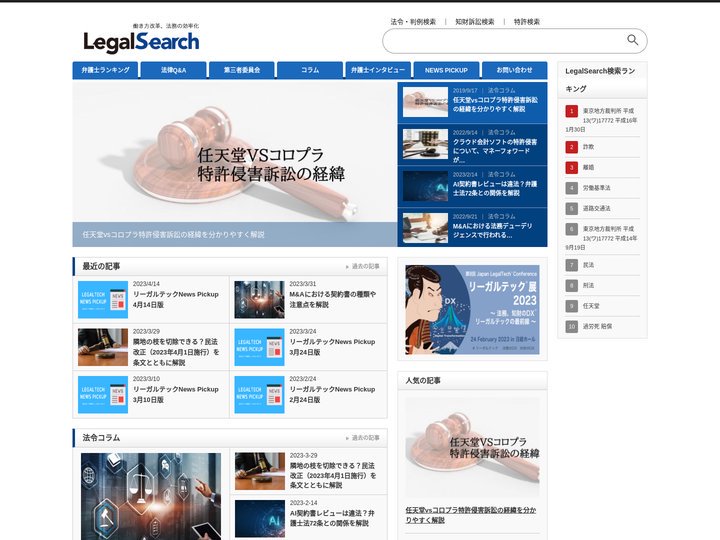Click News Pickup icon for 3月10日版
The height and width of the screenshot is (540, 720).
point(103,395)
